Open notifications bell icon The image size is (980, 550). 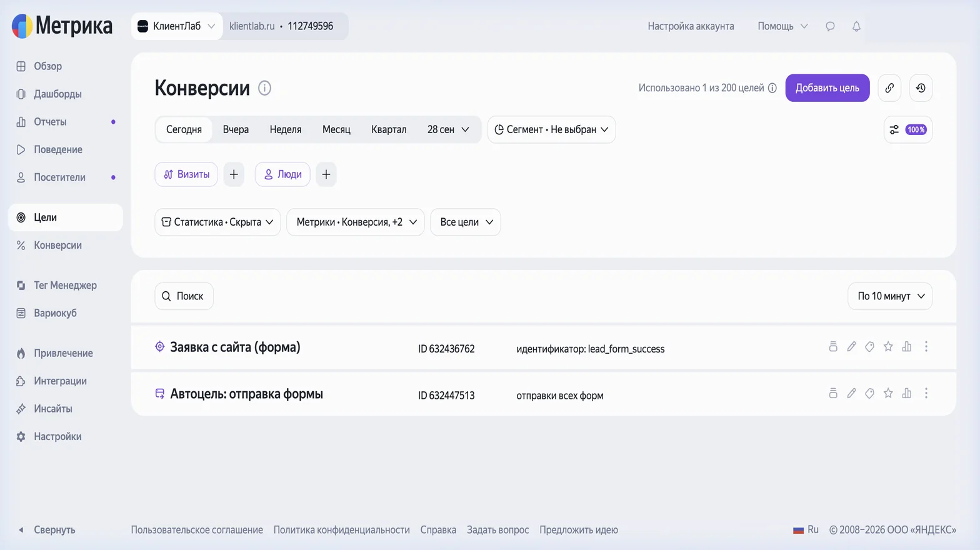tap(856, 26)
